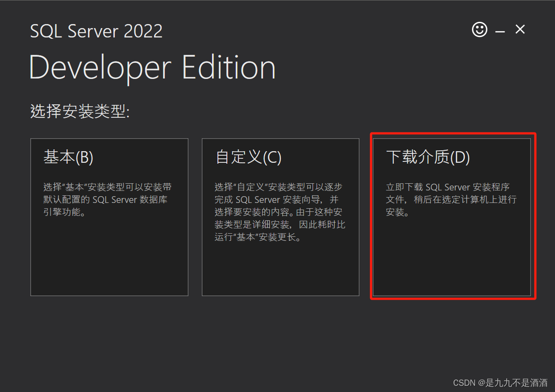Choose the 自定义(C) custom installation type
This screenshot has height=392, width=555.
click(x=280, y=217)
